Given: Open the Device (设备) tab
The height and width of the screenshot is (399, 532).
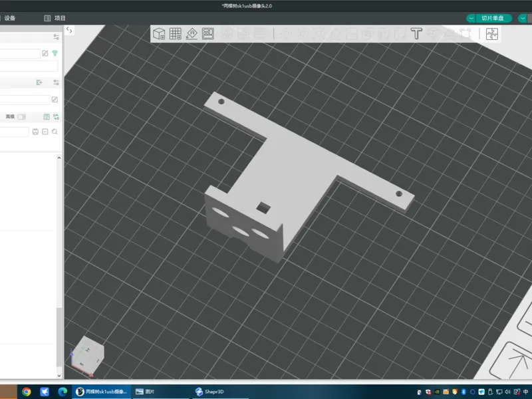Looking at the screenshot, I should [x=9, y=18].
